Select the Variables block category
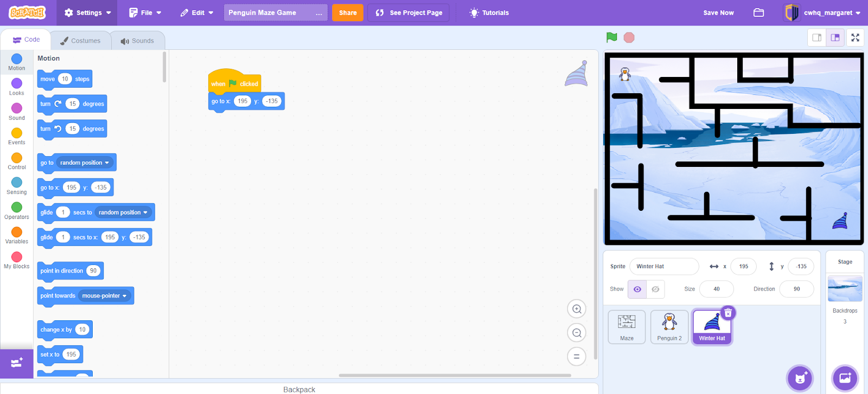Image resolution: width=868 pixels, height=394 pixels. (x=17, y=235)
